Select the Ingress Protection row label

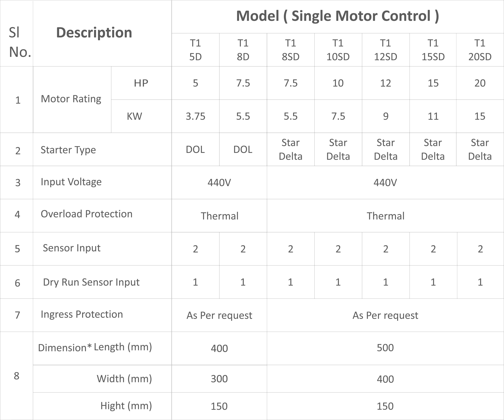pos(82,314)
